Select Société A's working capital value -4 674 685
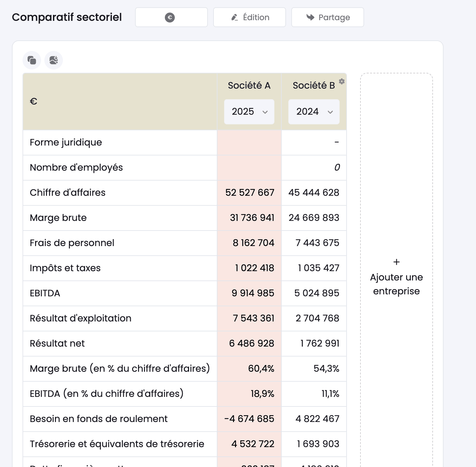This screenshot has width=476, height=467. (x=249, y=419)
